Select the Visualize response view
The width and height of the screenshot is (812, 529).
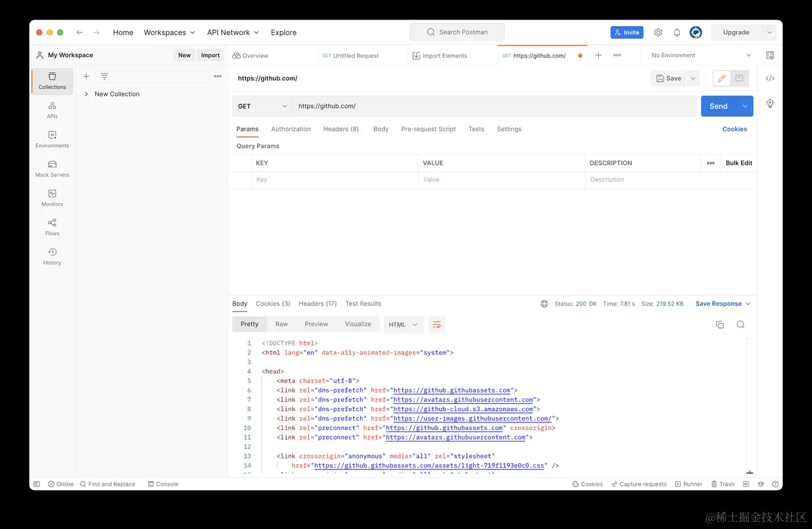tap(358, 324)
